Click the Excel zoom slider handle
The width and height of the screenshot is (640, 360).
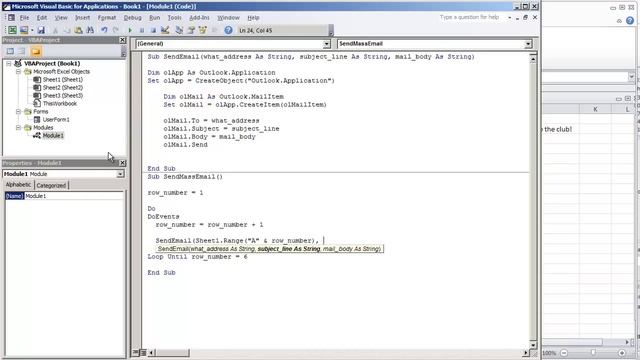[593, 353]
